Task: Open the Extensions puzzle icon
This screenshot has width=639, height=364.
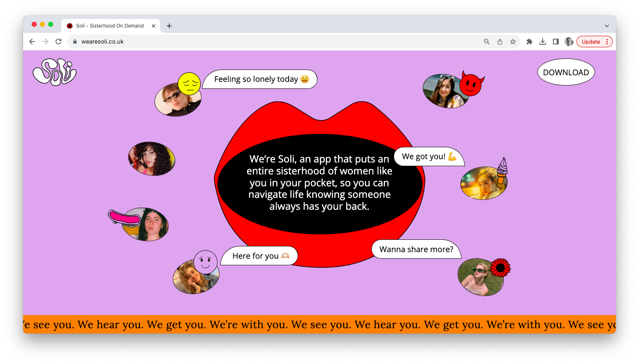Action: click(529, 42)
